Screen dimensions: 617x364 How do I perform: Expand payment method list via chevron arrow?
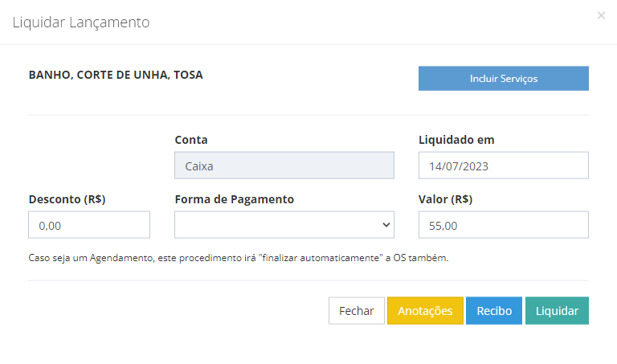[386, 225]
